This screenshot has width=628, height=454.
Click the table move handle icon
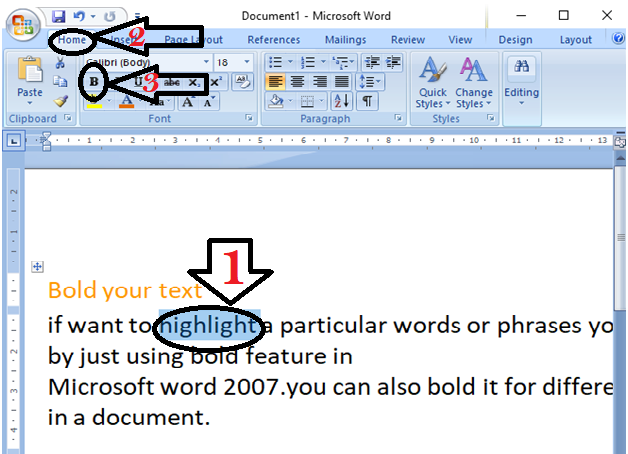point(37,267)
